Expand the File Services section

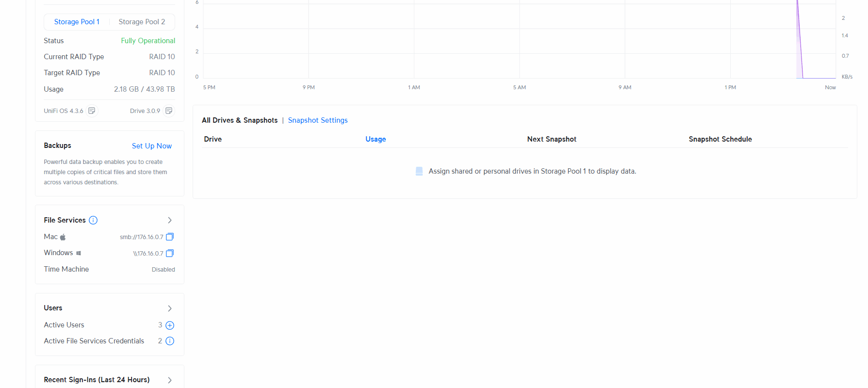[170, 220]
